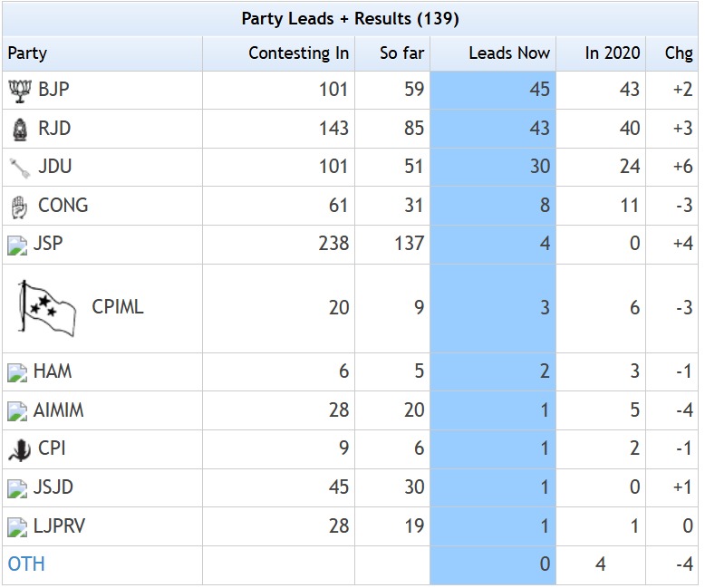Click the LJPRV party row label
Screen dimensions: 705x588
tap(59, 525)
